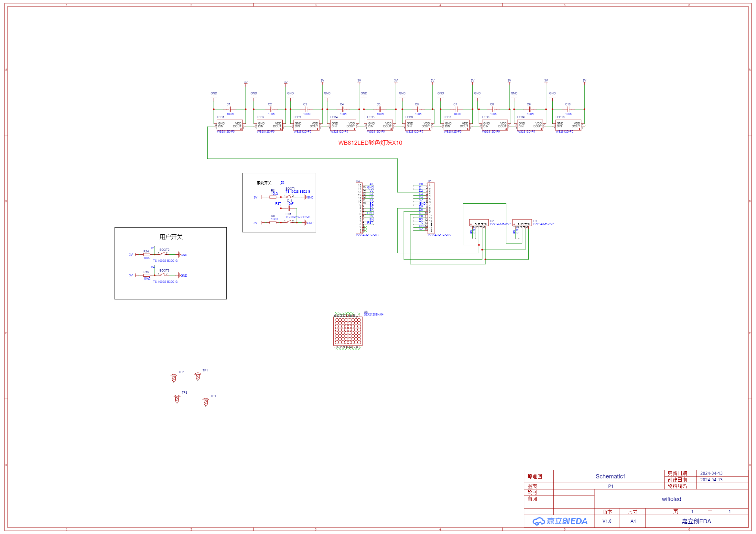The image size is (756, 534).
Task: Click the 'A0' net label on header H3
Action: click(372, 184)
